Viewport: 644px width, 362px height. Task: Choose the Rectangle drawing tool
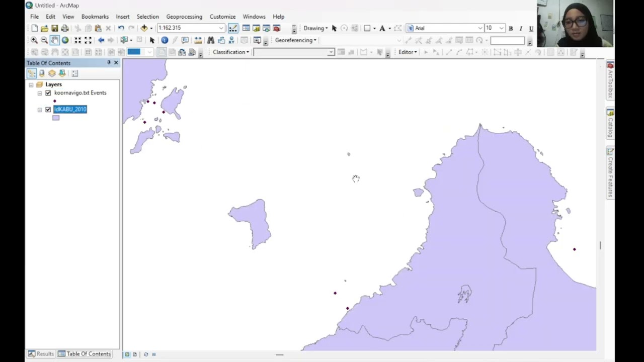coord(367,28)
